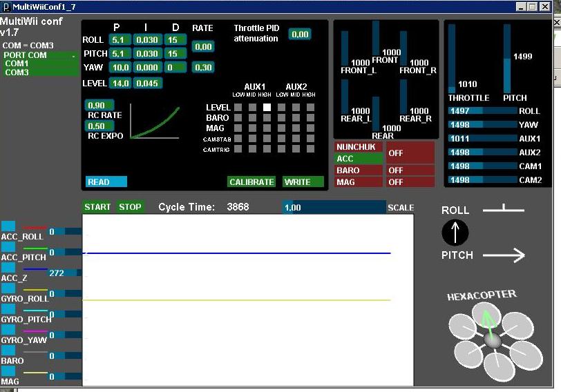Click the CALIBRATE button
This screenshot has height=392, width=561.
tap(251, 182)
